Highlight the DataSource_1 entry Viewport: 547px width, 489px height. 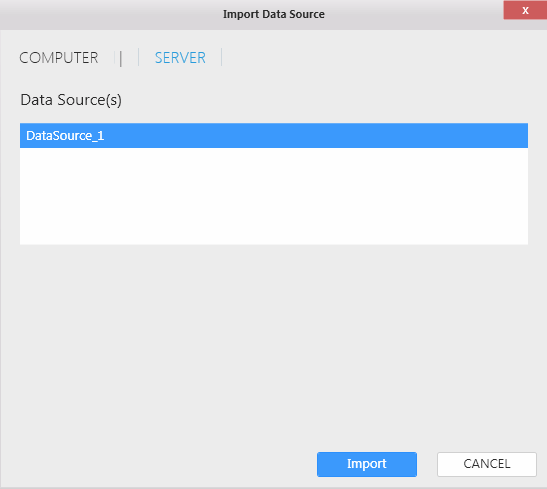click(274, 135)
